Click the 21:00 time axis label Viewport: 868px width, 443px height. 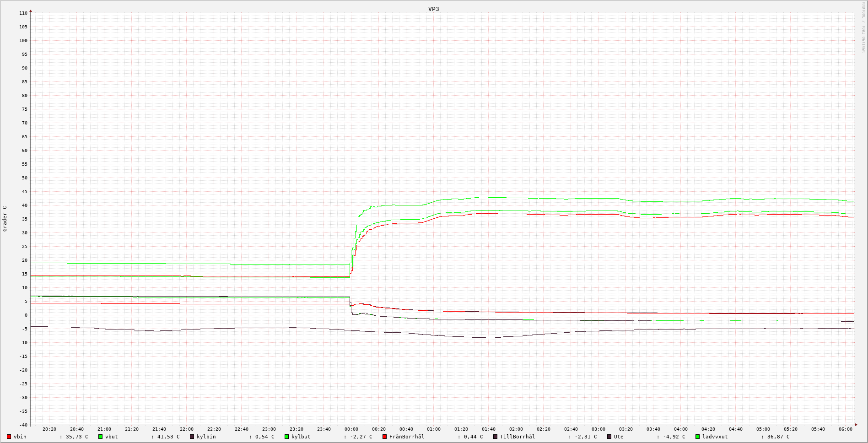click(x=104, y=429)
